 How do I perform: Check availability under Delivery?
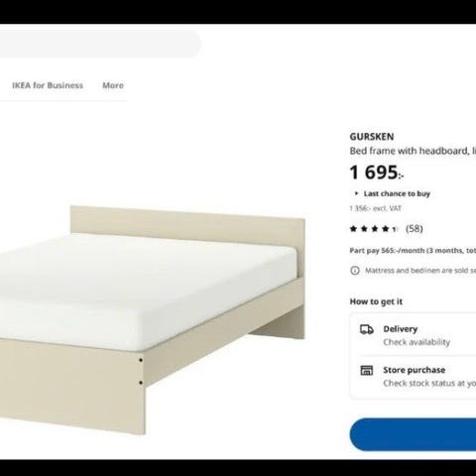[x=416, y=342]
